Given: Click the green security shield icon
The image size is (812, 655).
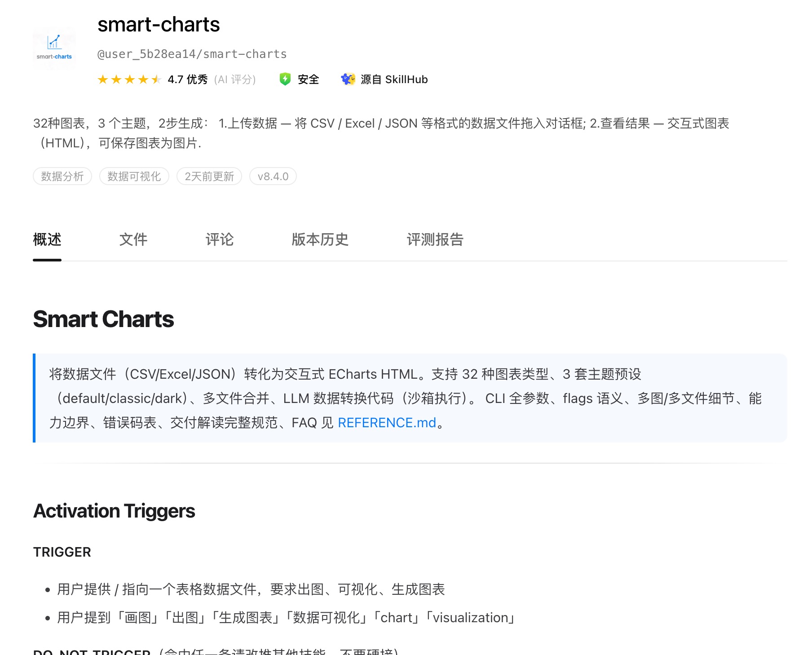Looking at the screenshot, I should pos(285,80).
